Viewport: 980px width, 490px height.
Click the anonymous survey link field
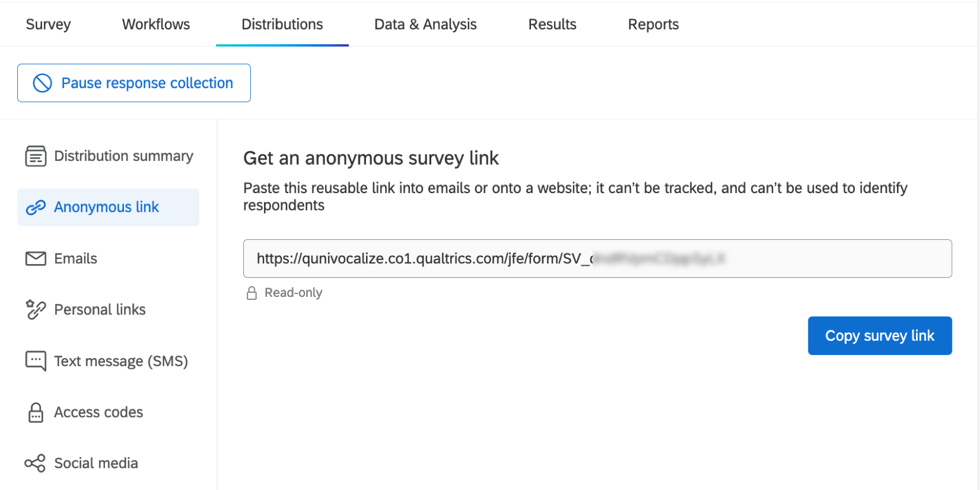[x=597, y=258]
